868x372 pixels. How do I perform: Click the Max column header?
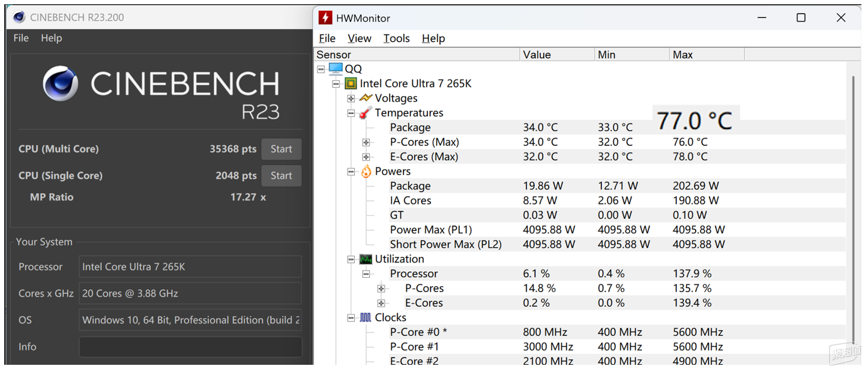click(x=707, y=55)
